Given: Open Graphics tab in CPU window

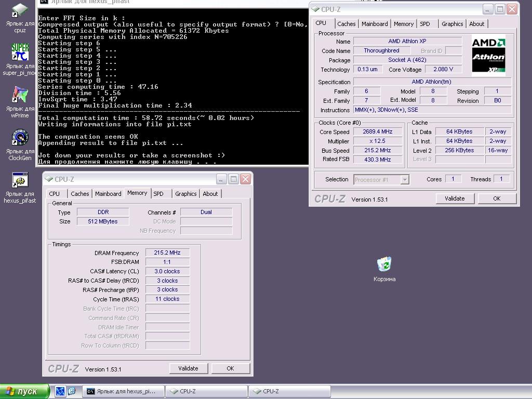Looking at the screenshot, I should click(x=453, y=24).
